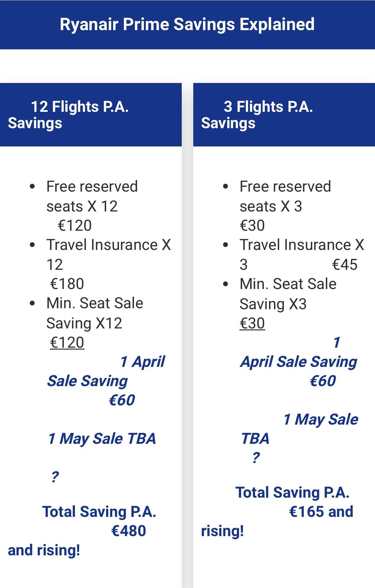Click Min. Seat Sale Saving X12 text
The height and width of the screenshot is (588, 375).
click(95, 313)
